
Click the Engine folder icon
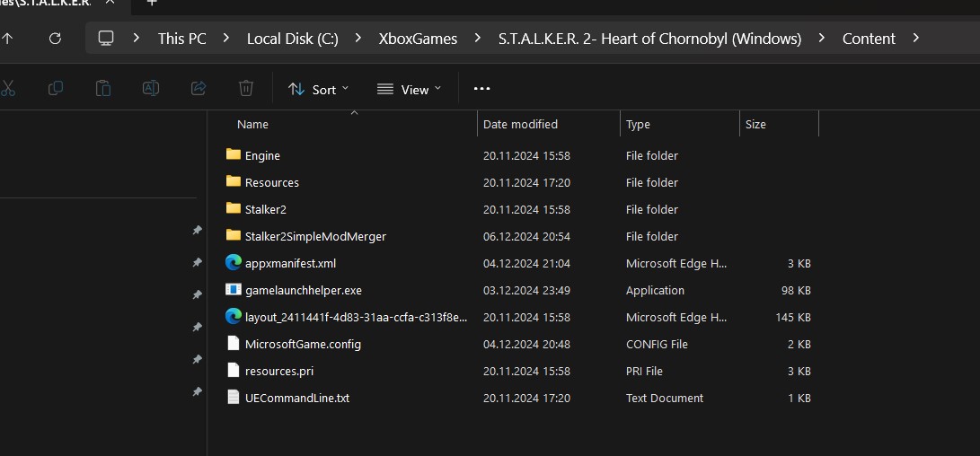(234, 154)
